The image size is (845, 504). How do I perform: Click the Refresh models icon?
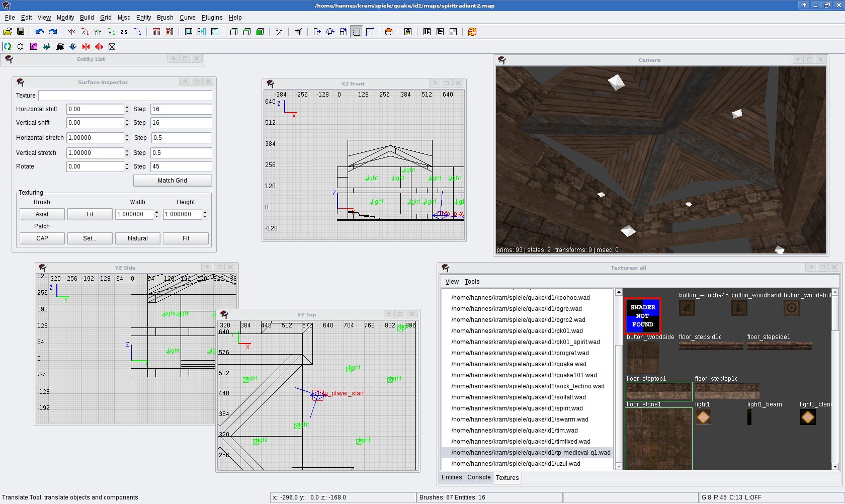coord(472,32)
